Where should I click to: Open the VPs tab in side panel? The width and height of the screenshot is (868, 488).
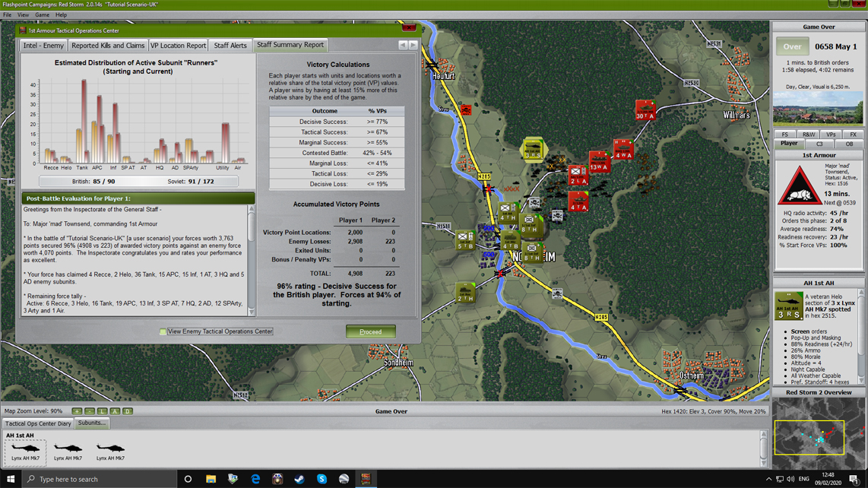pyautogui.click(x=831, y=135)
